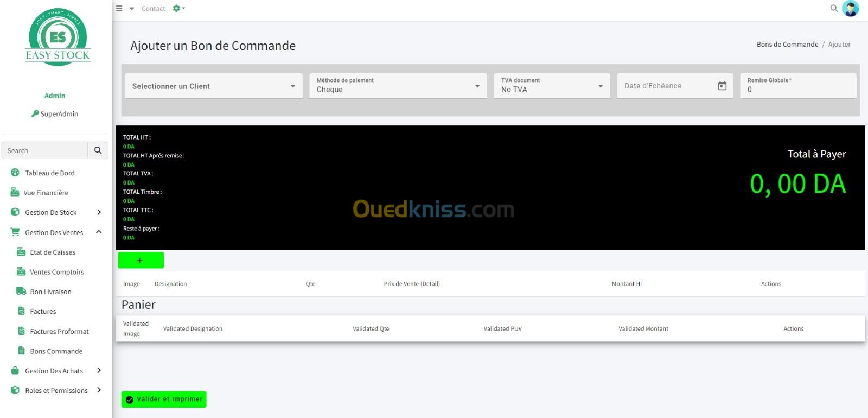Click the Vue Financière register icon

pyautogui.click(x=15, y=192)
